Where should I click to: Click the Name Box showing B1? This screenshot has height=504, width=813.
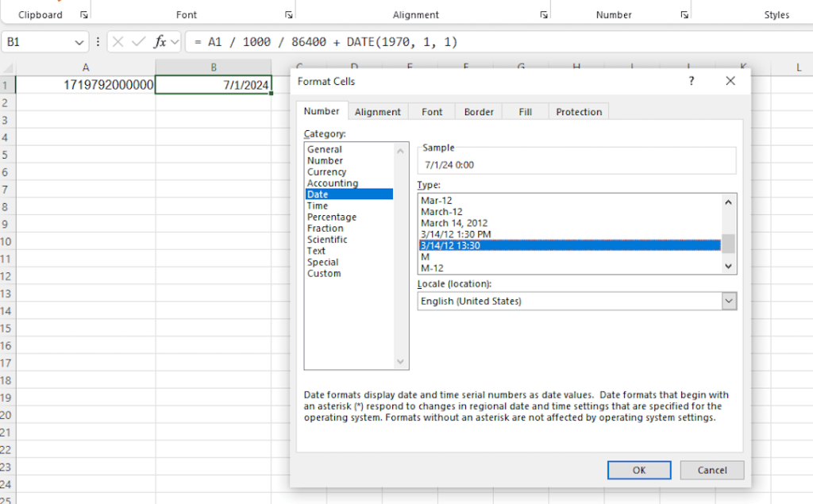(x=38, y=42)
